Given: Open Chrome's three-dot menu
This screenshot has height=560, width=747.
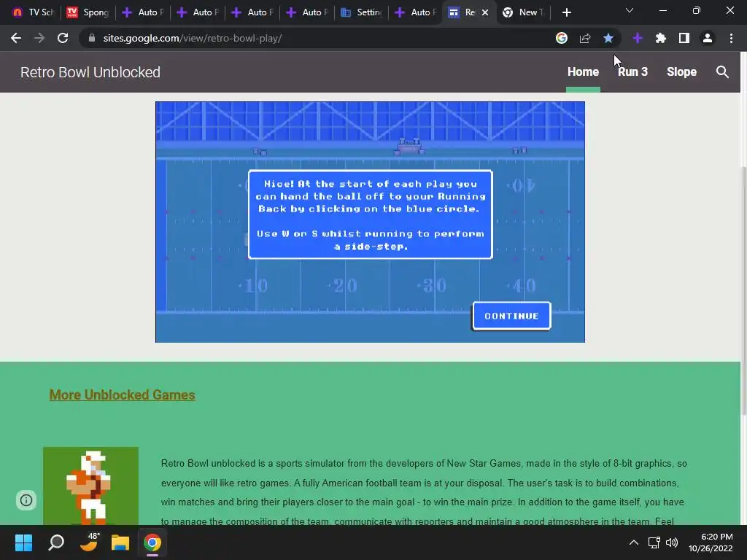Looking at the screenshot, I should pyautogui.click(x=731, y=38).
